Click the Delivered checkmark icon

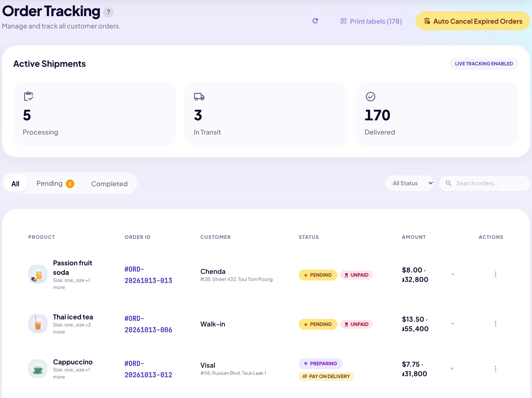[370, 97]
